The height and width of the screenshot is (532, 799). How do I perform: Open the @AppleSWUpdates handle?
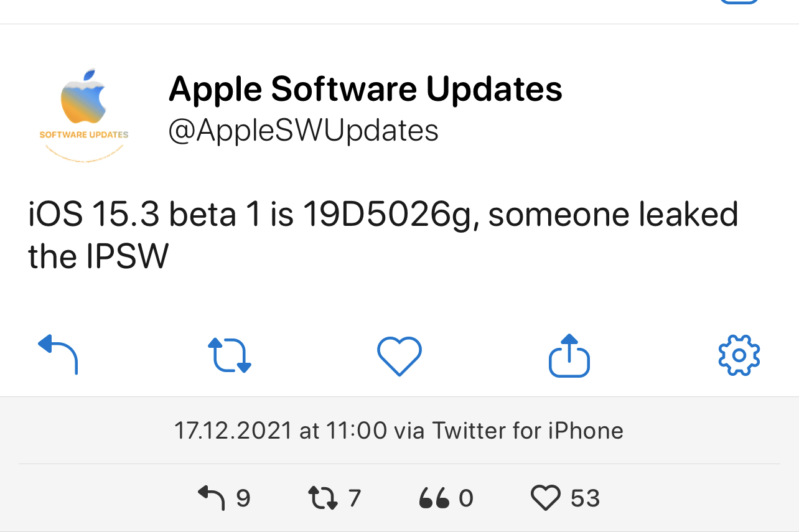click(x=303, y=131)
